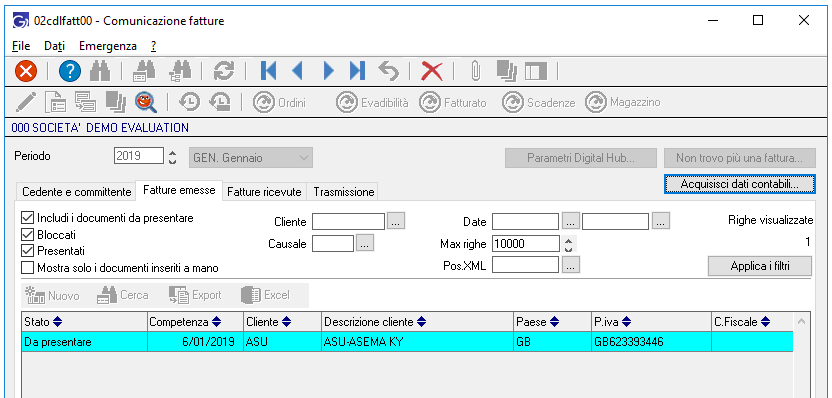Open the ? help menu
The width and height of the screenshot is (832, 398).
pyautogui.click(x=153, y=46)
